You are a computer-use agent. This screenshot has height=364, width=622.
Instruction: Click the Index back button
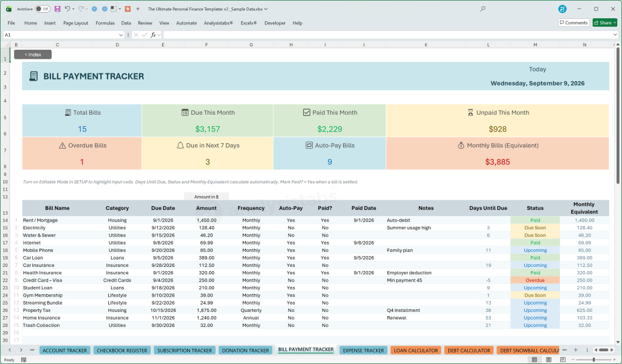(33, 55)
